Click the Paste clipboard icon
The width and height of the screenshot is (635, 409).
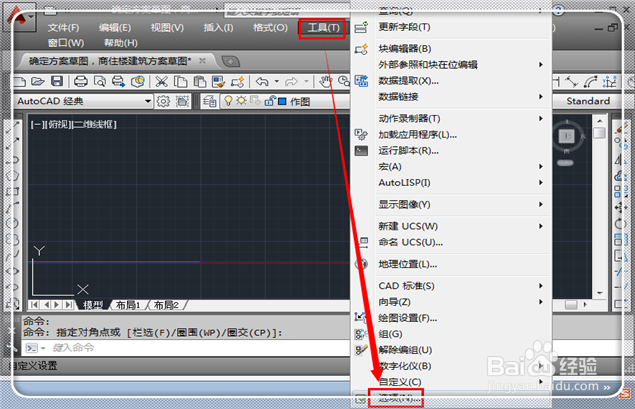(x=199, y=81)
